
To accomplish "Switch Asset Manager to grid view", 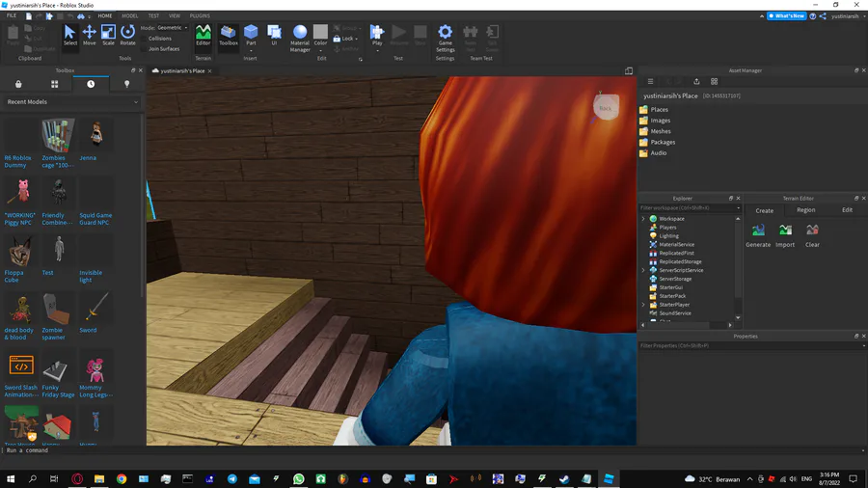I will (714, 81).
